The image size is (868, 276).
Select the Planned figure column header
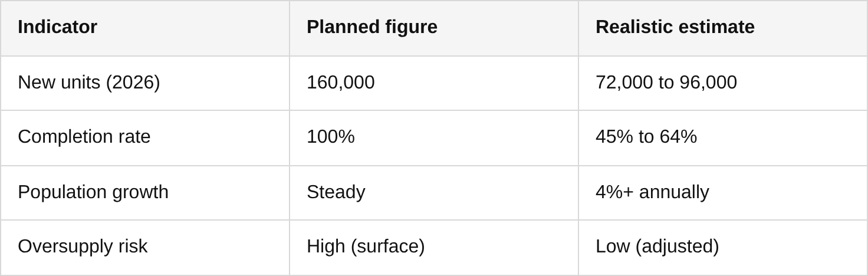coord(371,27)
